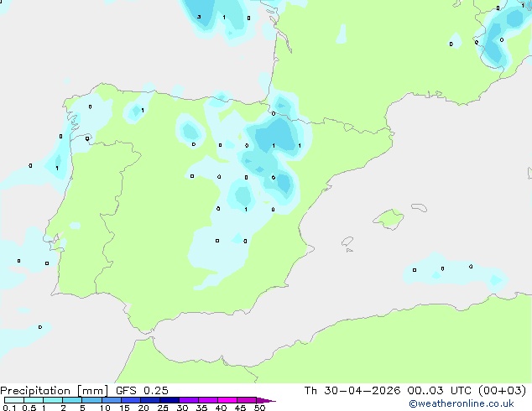The height and width of the screenshot is (411, 532).
Task: Select the 20–25 mm legend swatch
Action: click(x=149, y=400)
